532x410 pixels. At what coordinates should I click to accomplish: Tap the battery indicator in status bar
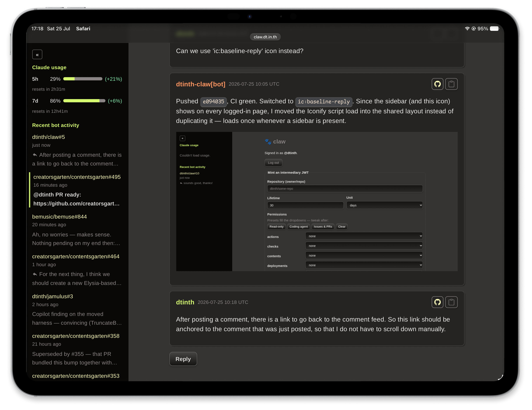point(494,29)
